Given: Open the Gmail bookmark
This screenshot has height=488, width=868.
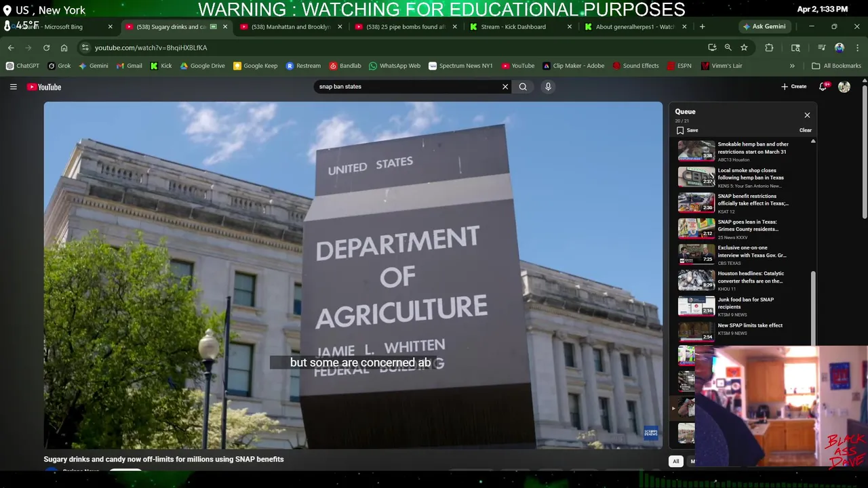Looking at the screenshot, I should click(129, 66).
